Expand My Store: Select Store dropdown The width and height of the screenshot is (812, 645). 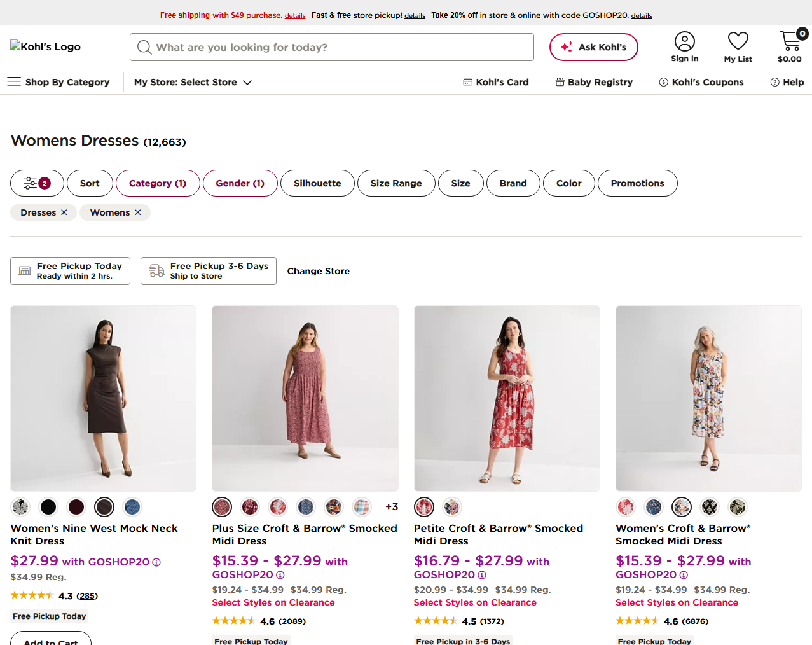click(193, 82)
